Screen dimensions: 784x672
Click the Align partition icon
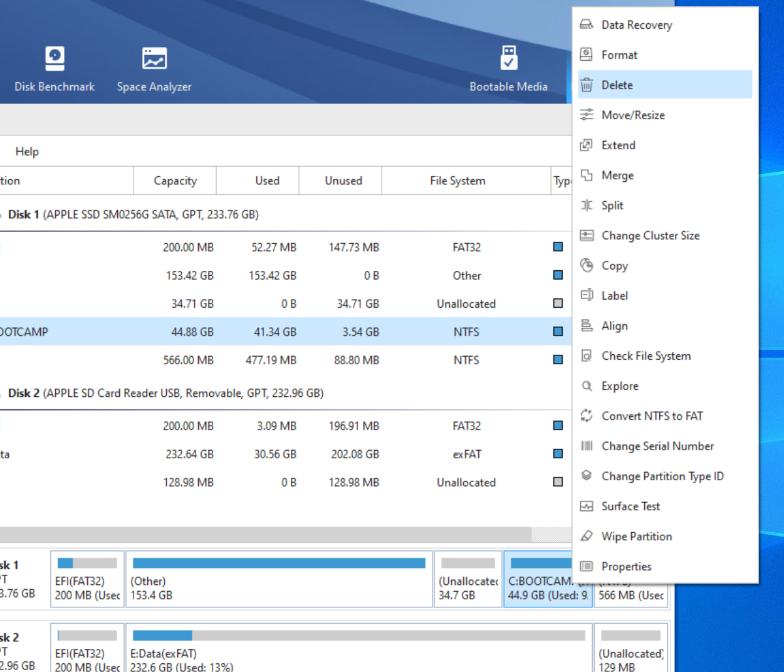click(x=587, y=325)
